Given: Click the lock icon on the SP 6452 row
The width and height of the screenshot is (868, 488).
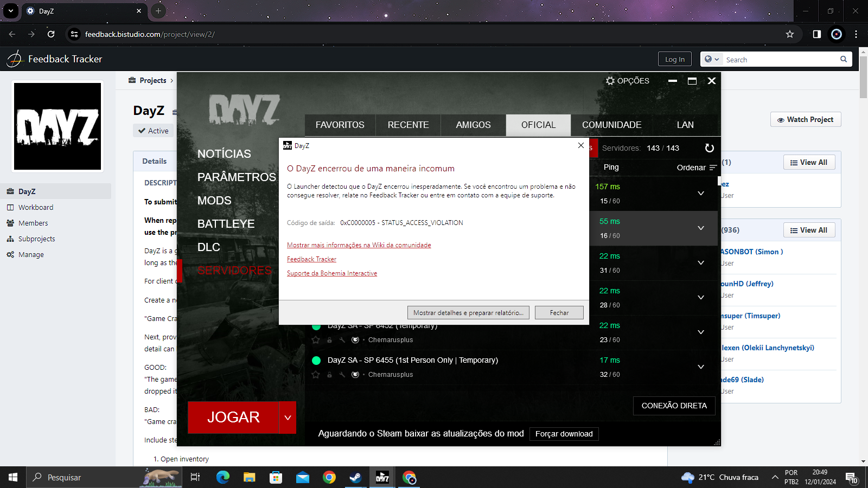Looking at the screenshot, I should pos(329,340).
